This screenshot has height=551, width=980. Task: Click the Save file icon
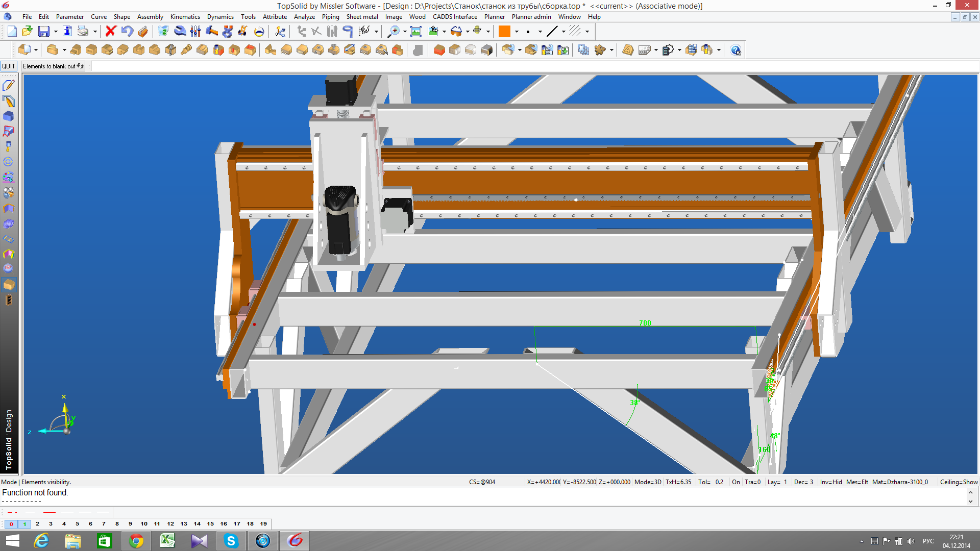(x=44, y=32)
